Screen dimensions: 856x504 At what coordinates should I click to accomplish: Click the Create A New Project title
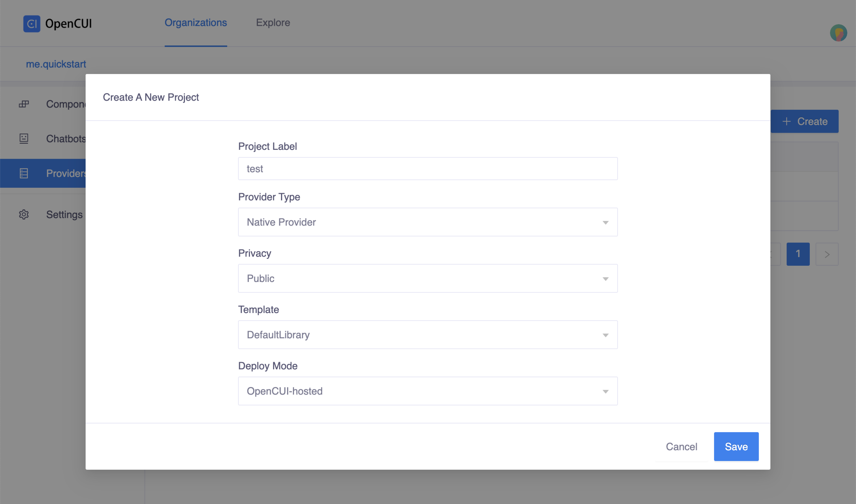coord(151,97)
